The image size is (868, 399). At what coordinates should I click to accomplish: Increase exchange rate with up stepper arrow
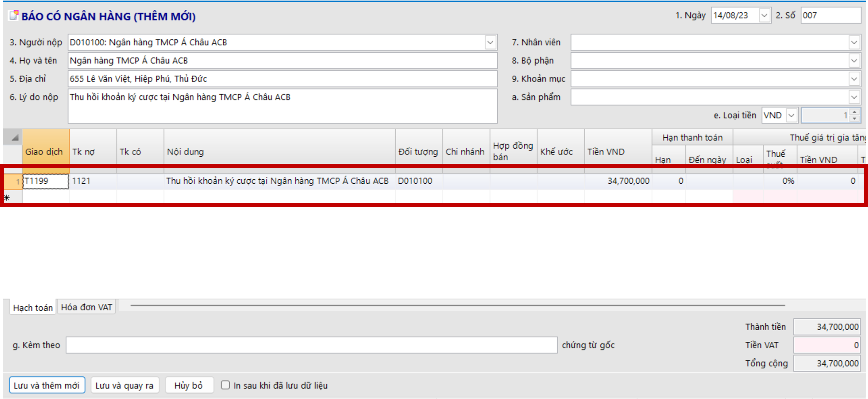click(x=854, y=112)
